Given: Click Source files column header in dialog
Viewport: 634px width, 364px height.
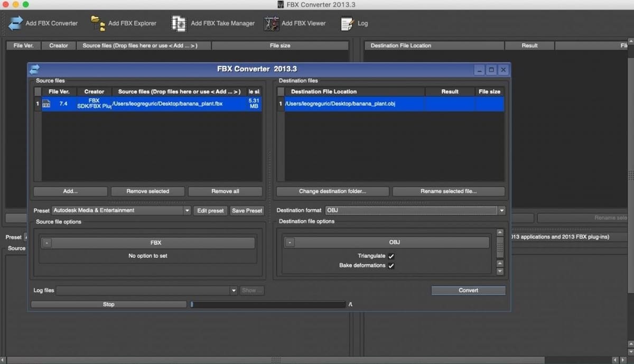Looking at the screenshot, I should coord(180,91).
